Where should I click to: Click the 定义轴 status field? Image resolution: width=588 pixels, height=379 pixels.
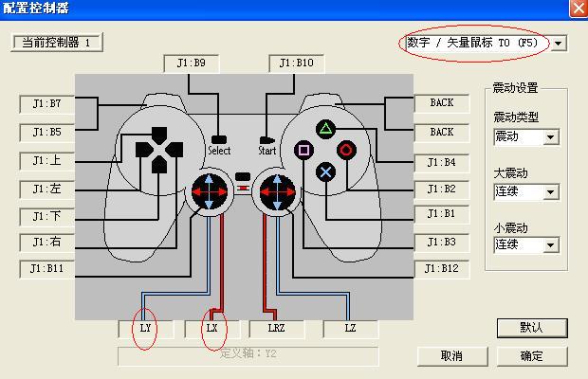pyautogui.click(x=248, y=356)
